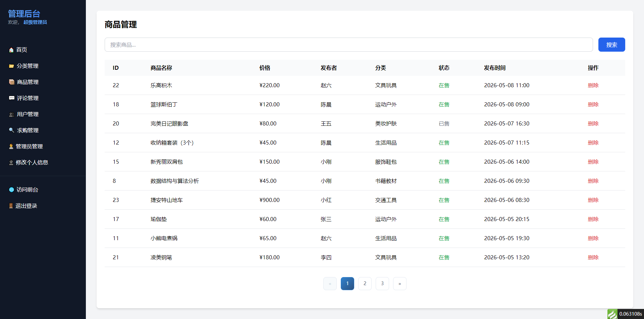
Task: Click 删除 for 完美日记眼影盘
Action: click(593, 123)
